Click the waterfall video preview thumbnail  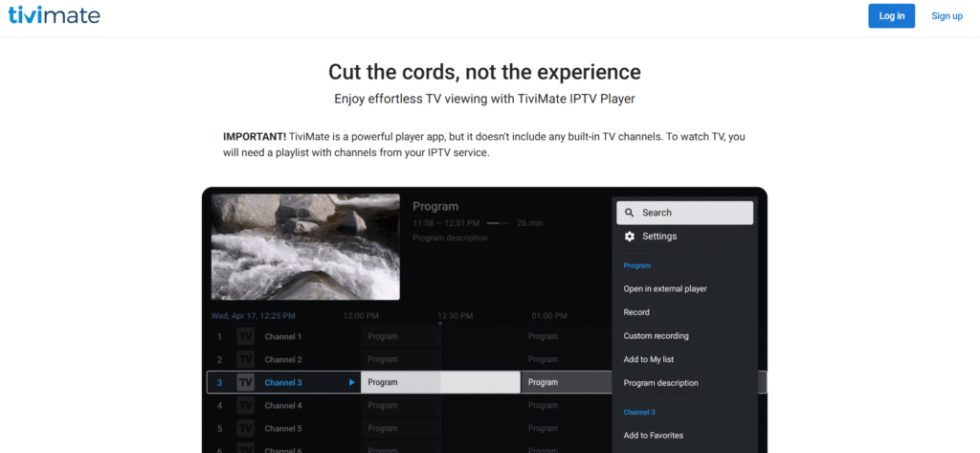pyautogui.click(x=305, y=247)
